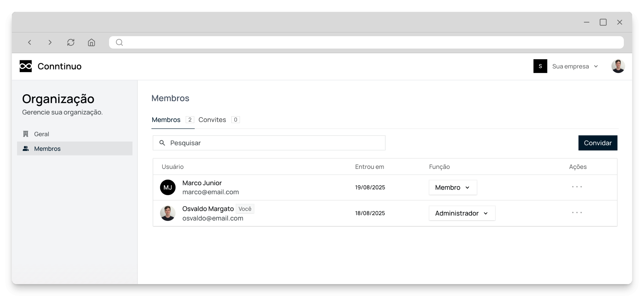Open Marco Junior's Membro role dropdown
Viewport: 644px width, 296px height.
[x=453, y=188]
